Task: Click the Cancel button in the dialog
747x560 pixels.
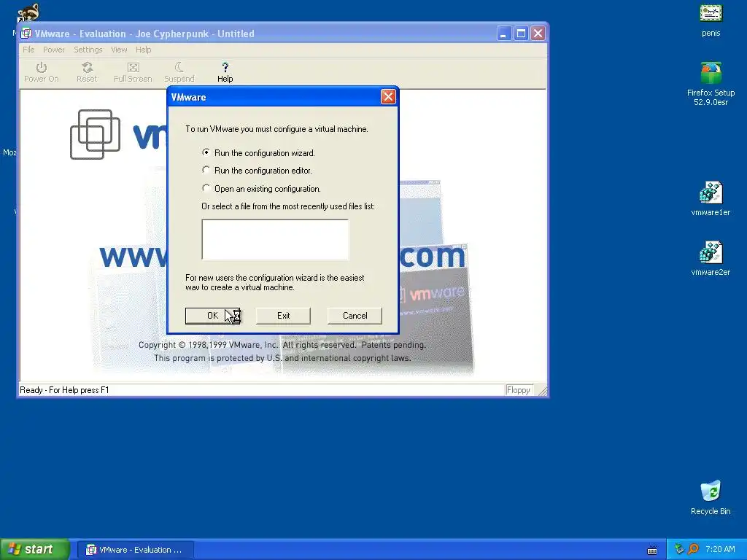Action: [355, 316]
